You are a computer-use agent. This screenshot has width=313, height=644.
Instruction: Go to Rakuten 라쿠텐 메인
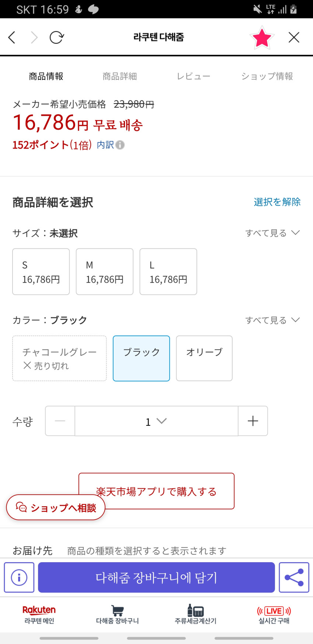(x=39, y=615)
